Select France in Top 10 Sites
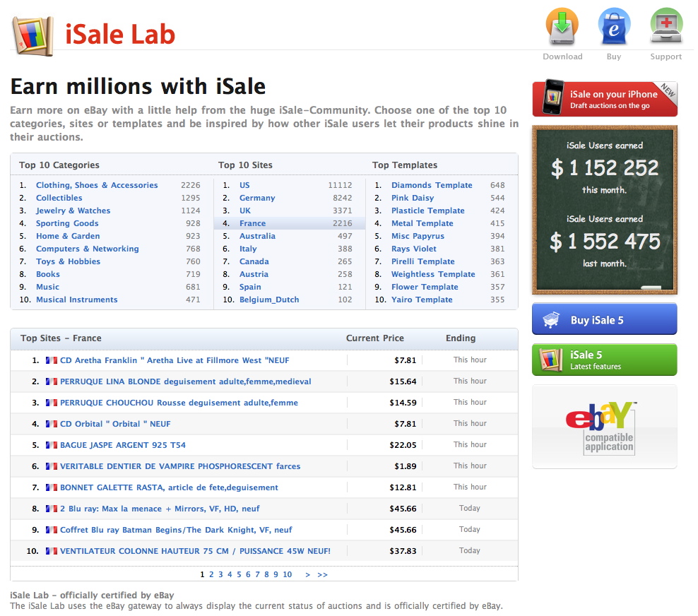698x616 pixels. (252, 223)
